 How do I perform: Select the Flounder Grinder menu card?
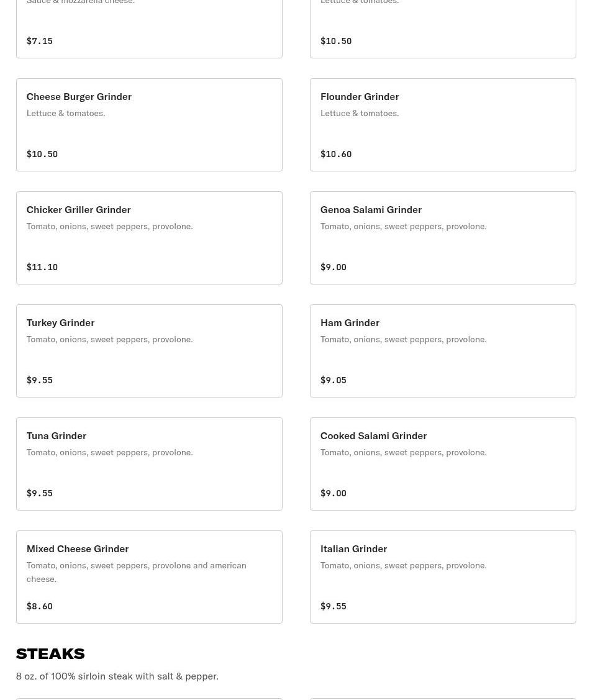tap(443, 125)
